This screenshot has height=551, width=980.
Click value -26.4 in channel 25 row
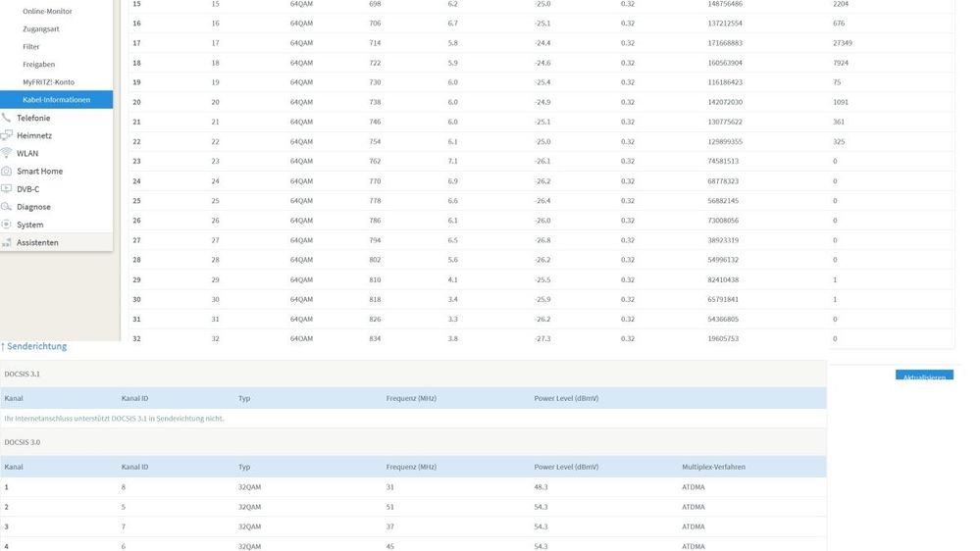click(x=542, y=201)
